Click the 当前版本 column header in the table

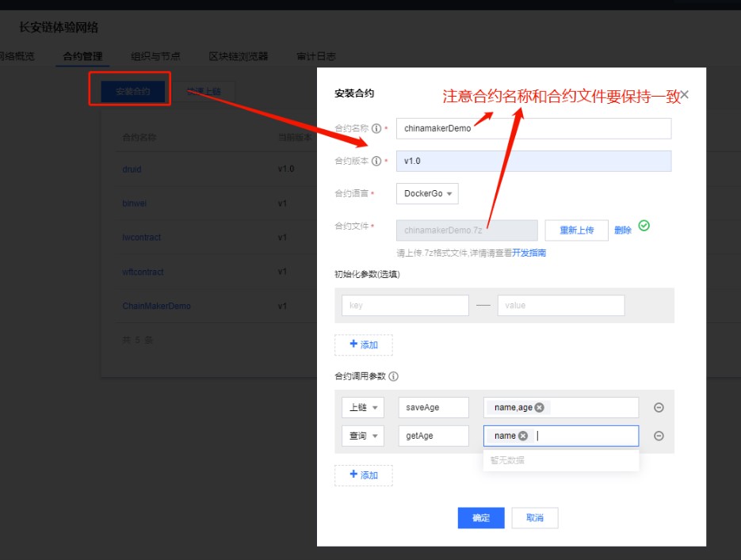pos(294,137)
